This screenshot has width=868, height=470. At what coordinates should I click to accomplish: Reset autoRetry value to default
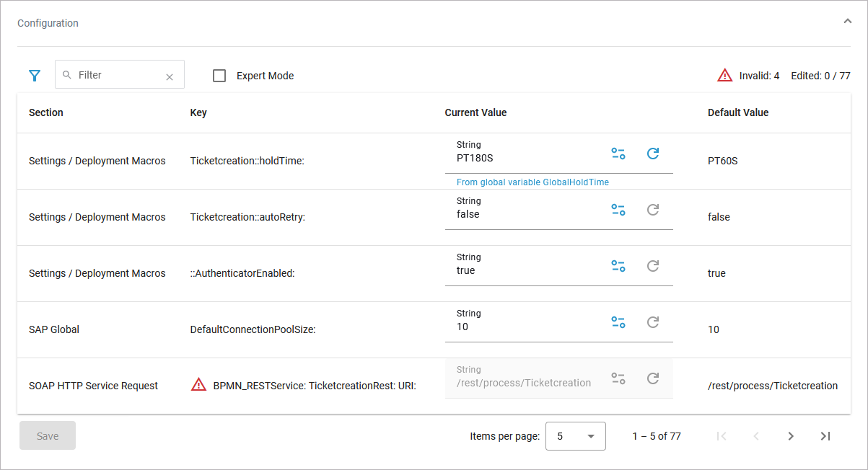(653, 210)
